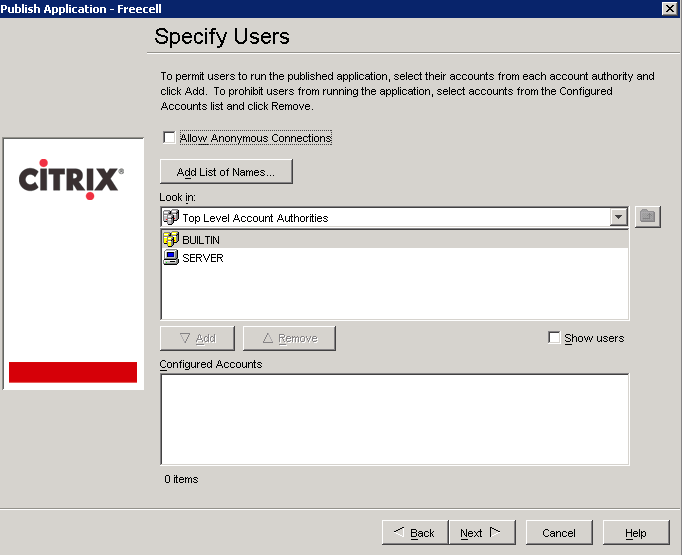The height and width of the screenshot is (555, 682).
Task: Proceed with the Next button
Action: pyautogui.click(x=482, y=532)
